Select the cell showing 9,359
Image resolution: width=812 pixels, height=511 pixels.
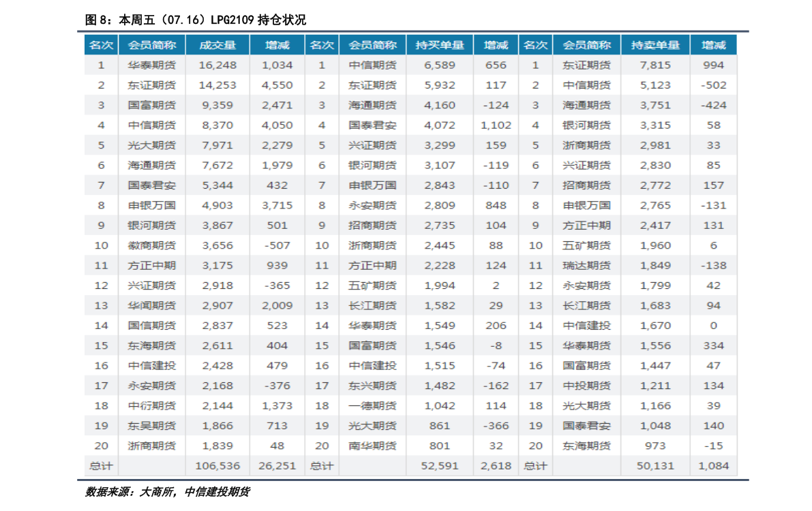[x=217, y=105]
